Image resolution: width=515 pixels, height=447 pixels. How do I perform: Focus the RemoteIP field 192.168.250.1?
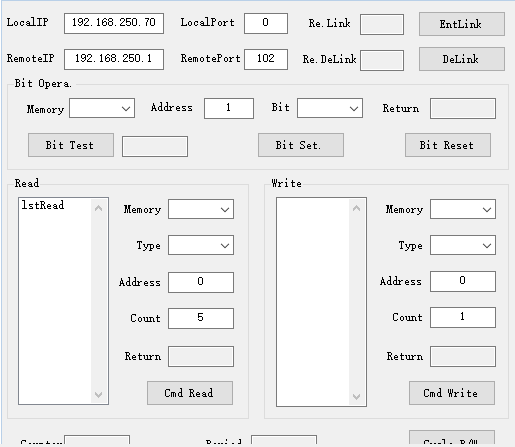tap(114, 59)
